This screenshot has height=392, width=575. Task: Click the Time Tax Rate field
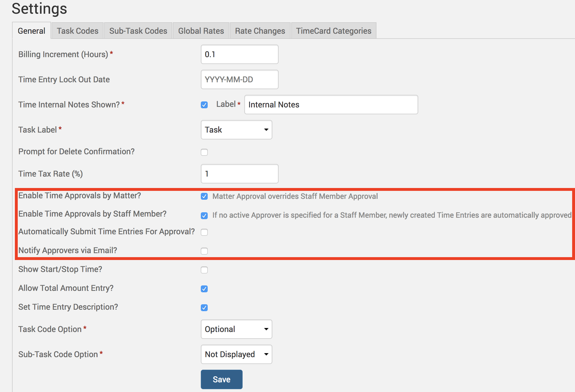(x=239, y=174)
